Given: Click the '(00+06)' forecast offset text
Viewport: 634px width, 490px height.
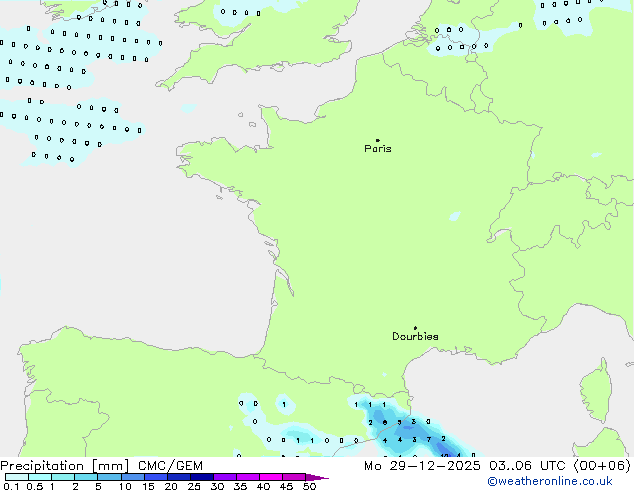Looking at the screenshot, I should pyautogui.click(x=602, y=466).
